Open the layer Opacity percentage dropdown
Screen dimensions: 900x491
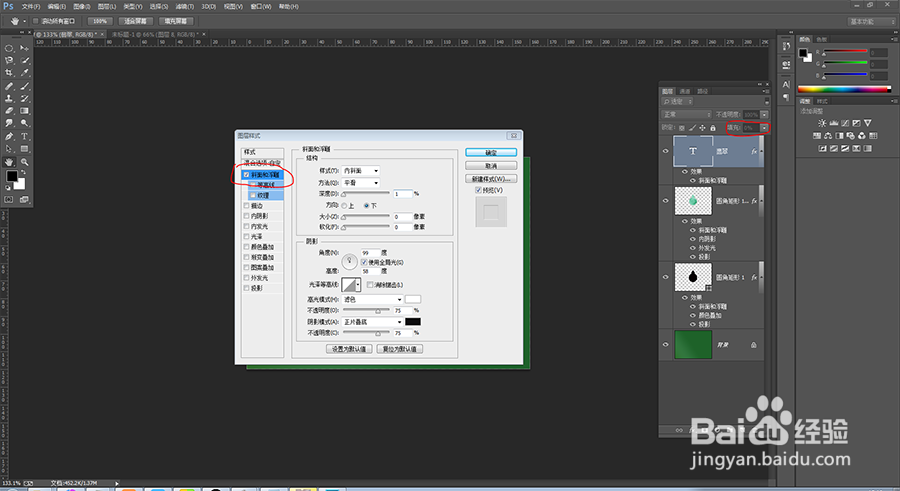tap(764, 114)
